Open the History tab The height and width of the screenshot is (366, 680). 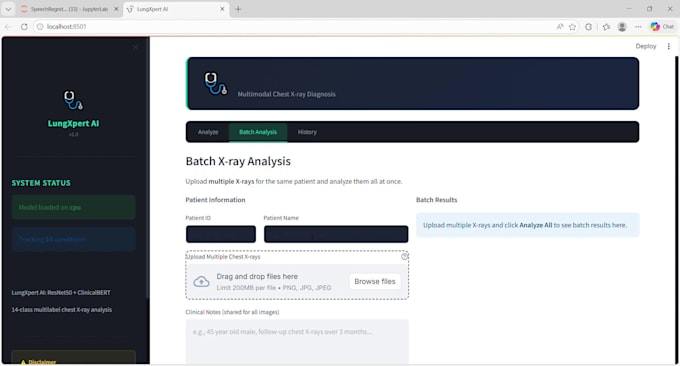click(x=307, y=132)
